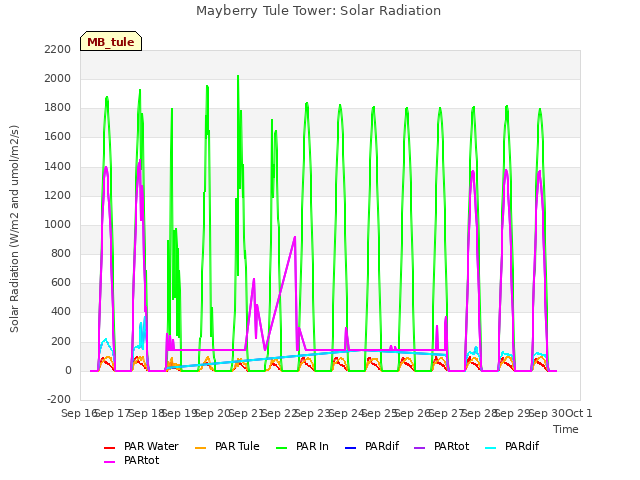Screen dimensions: 640x480
Task: Click the 1800 y-axis tick label
Action: (x=58, y=108)
